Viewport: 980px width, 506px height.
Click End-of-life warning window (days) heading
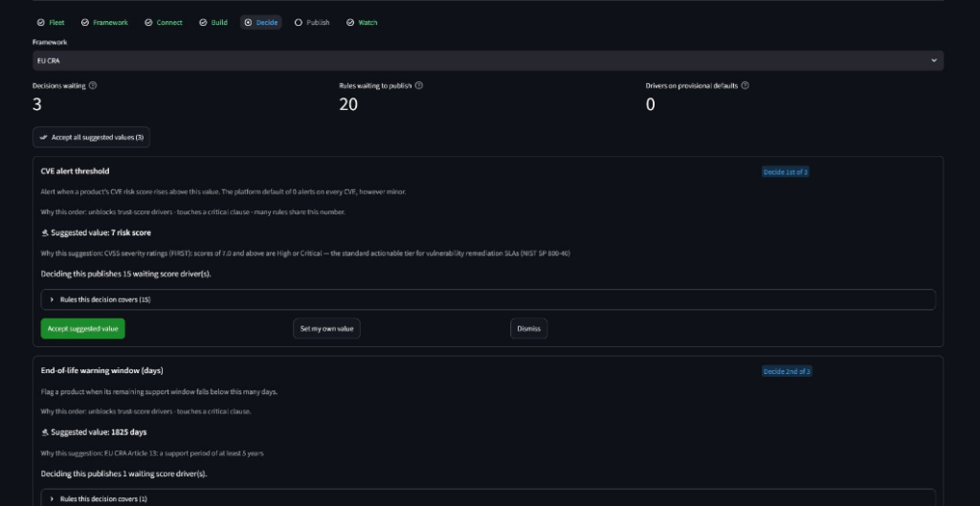pos(101,370)
